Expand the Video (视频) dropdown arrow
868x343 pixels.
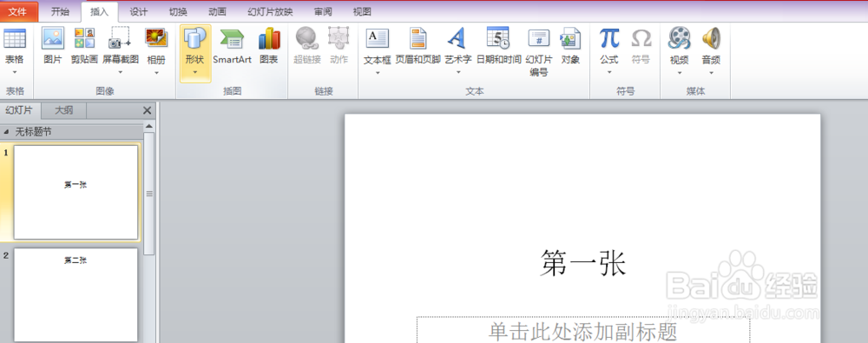coord(680,72)
